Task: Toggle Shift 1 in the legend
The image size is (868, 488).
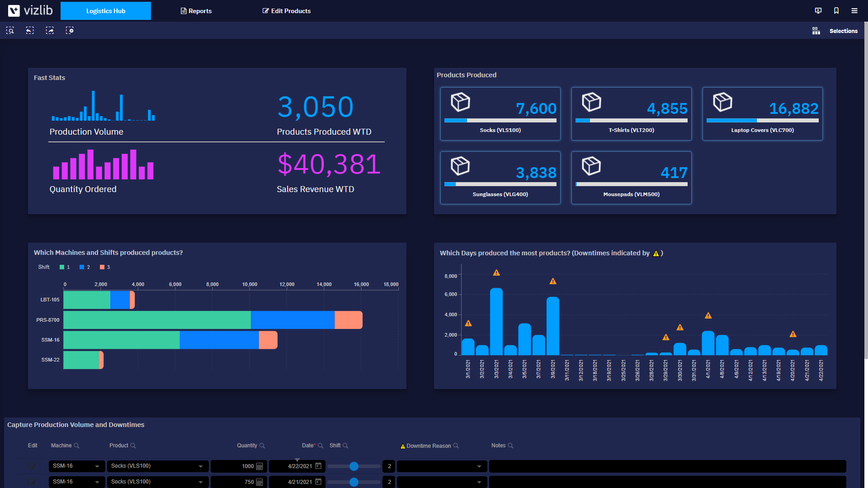Action: pyautogui.click(x=65, y=267)
